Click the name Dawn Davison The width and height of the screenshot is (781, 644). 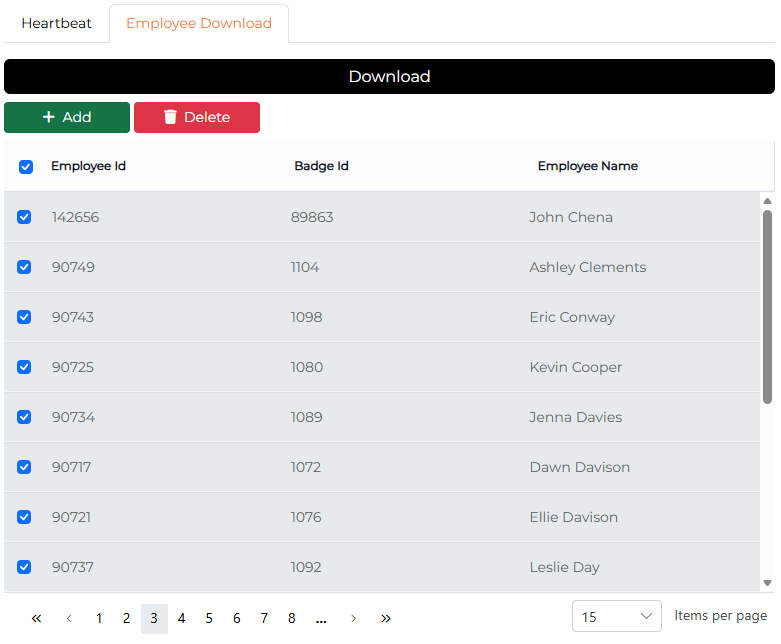point(580,467)
